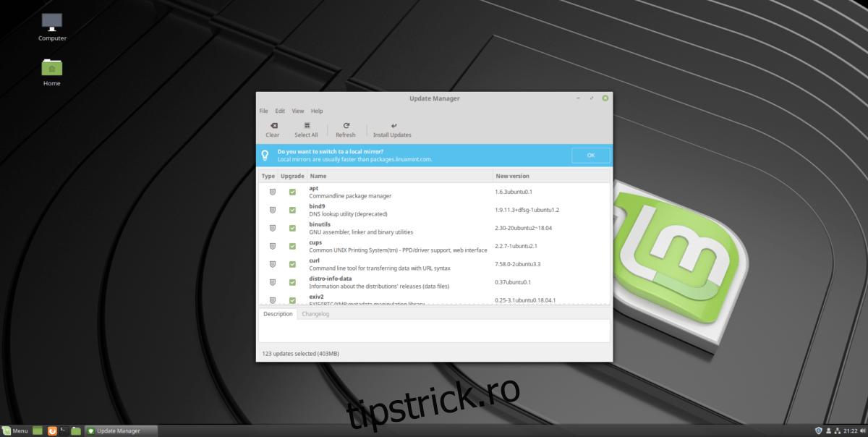
Task: Open the Mint Menu button
Action: coord(15,430)
